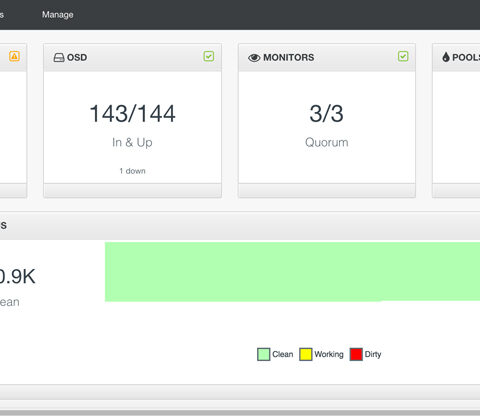Open the Manage menu
Viewport: 480px width, 416px height.
[58, 15]
